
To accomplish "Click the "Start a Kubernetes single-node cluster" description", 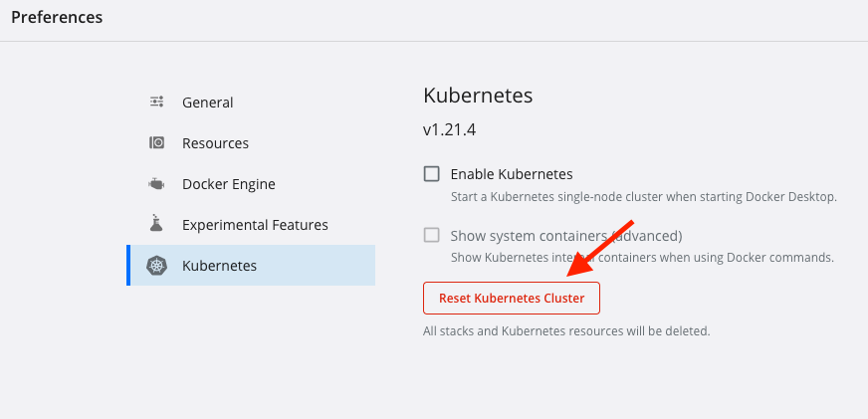I will coord(643,196).
